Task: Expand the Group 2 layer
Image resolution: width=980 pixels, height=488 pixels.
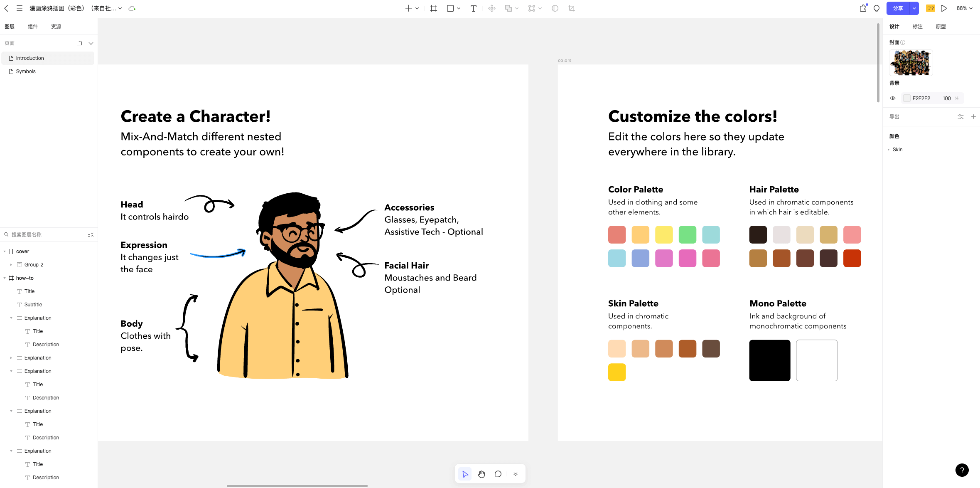Action: tap(11, 265)
